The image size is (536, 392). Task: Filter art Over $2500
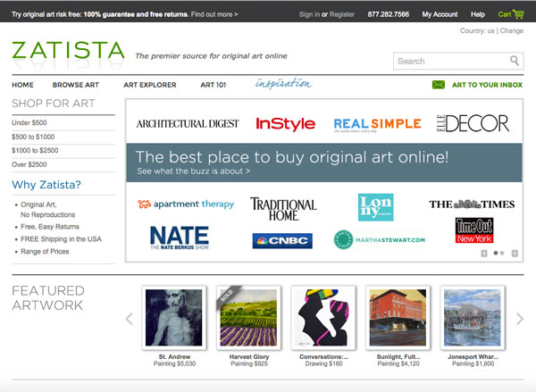coord(29,164)
